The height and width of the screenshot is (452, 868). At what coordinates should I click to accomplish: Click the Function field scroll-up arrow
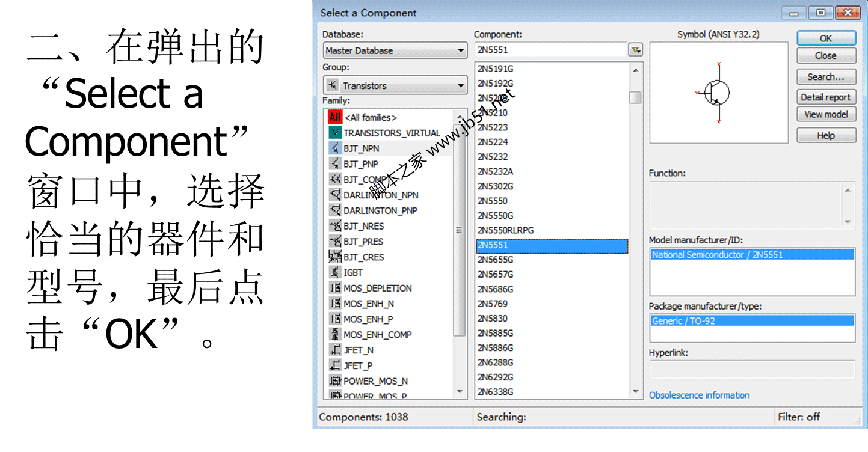(848, 191)
